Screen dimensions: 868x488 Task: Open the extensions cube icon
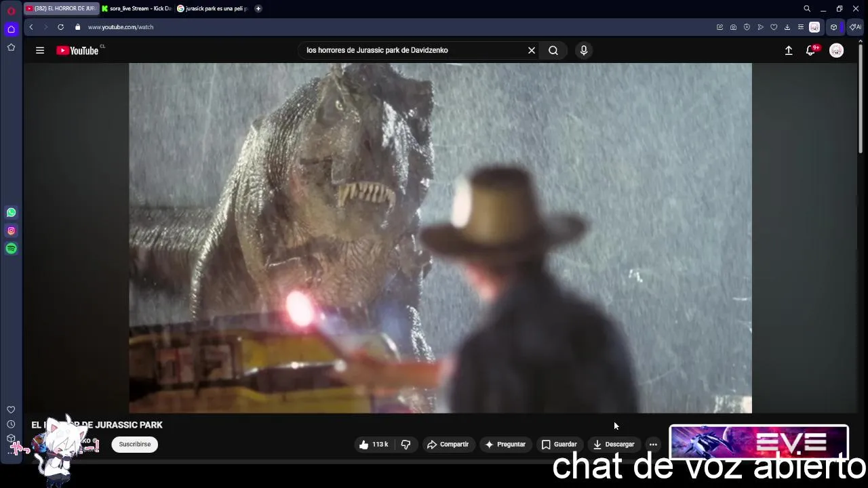pos(834,27)
